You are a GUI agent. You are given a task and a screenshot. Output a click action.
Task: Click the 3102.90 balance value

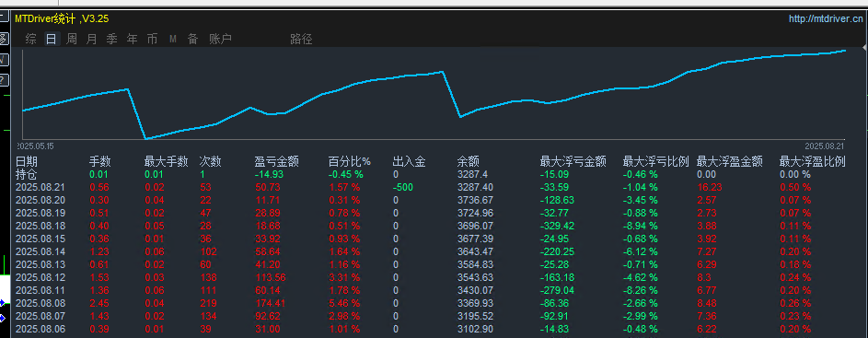click(475, 329)
